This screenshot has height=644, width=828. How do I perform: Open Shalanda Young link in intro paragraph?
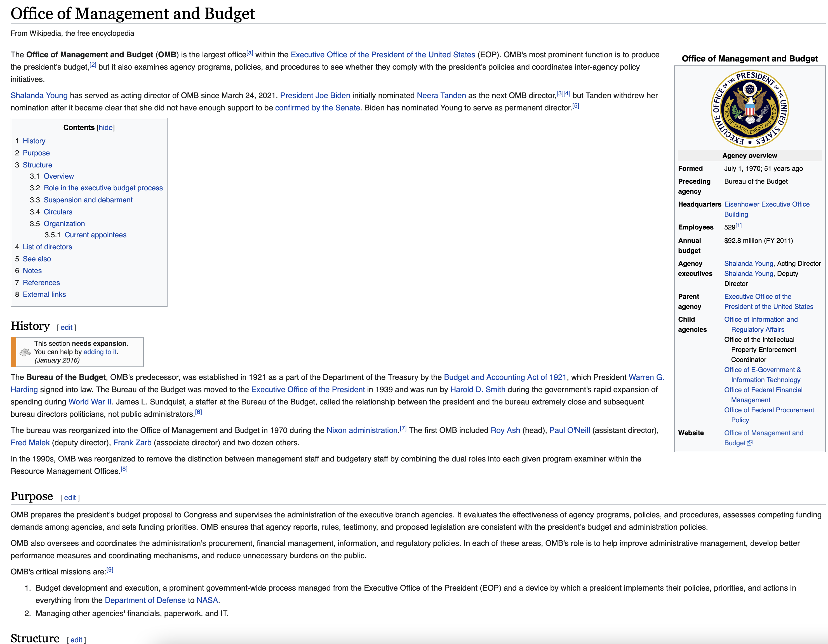pyautogui.click(x=39, y=96)
